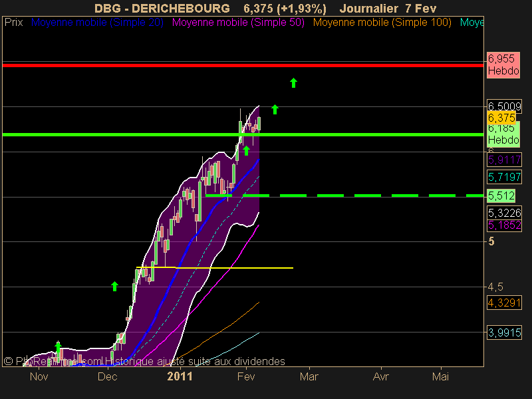Select 'Moyenne mobile (Simple 50)' legend entry

pyautogui.click(x=238, y=23)
